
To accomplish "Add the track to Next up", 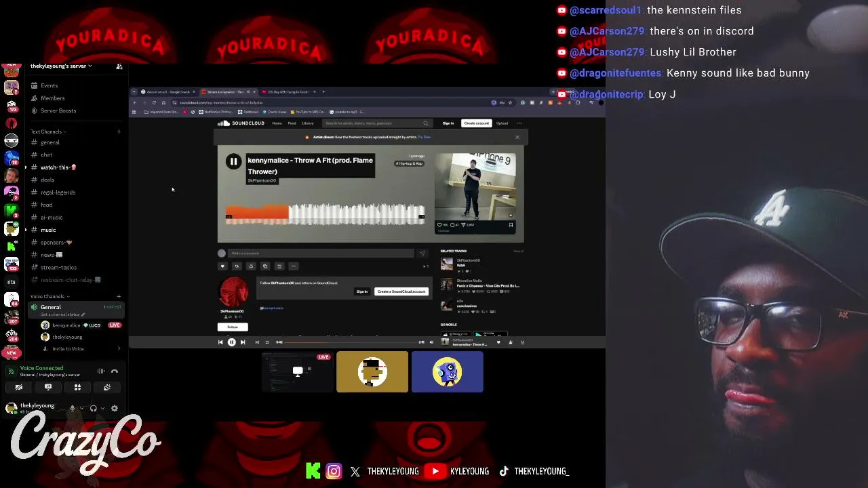I will [279, 266].
